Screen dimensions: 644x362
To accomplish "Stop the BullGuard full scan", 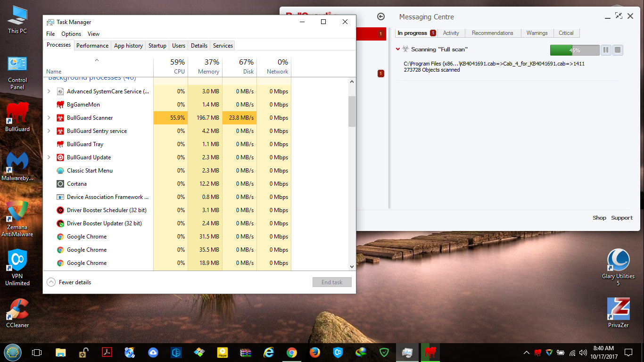I will point(618,50).
